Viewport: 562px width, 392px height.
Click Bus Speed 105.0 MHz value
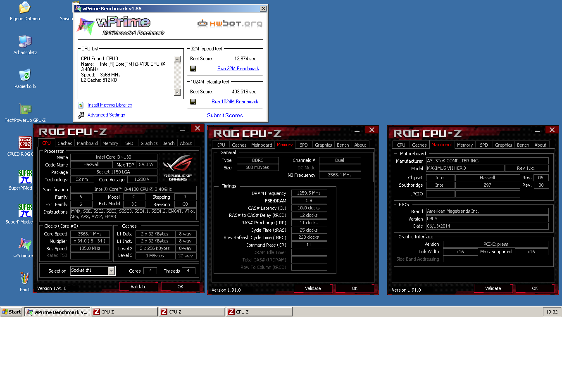90,249
